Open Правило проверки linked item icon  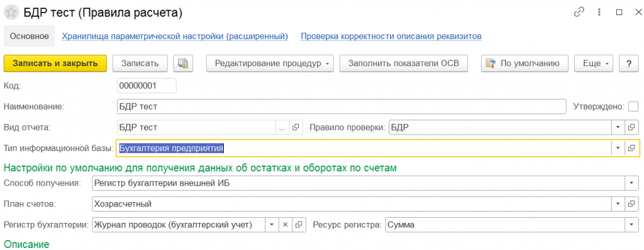(x=631, y=127)
